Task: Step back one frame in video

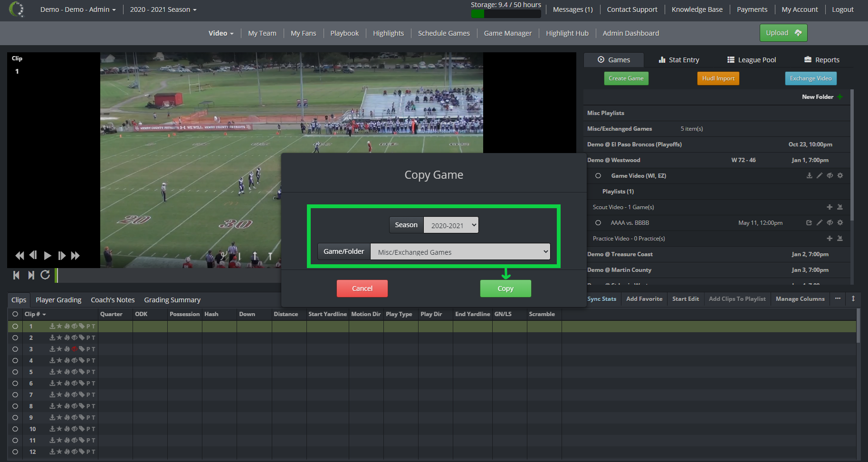Action: click(33, 256)
